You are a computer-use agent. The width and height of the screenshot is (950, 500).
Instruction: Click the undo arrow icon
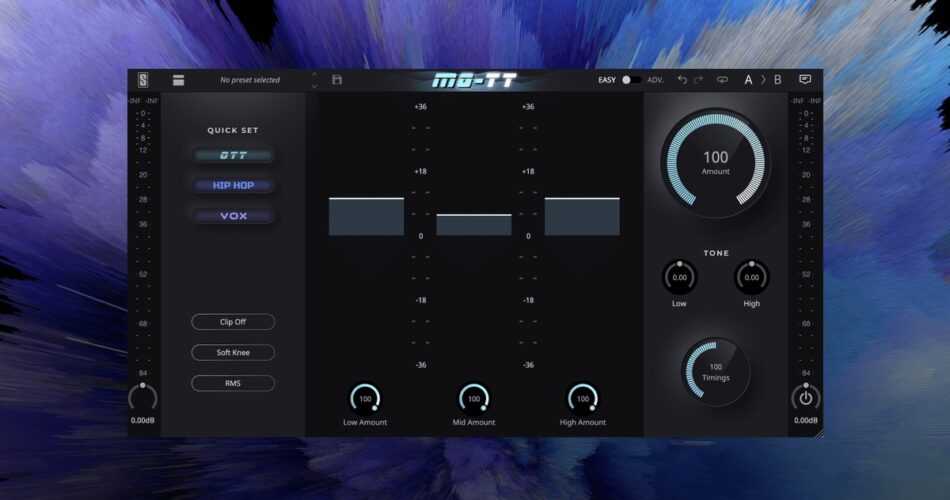[682, 80]
